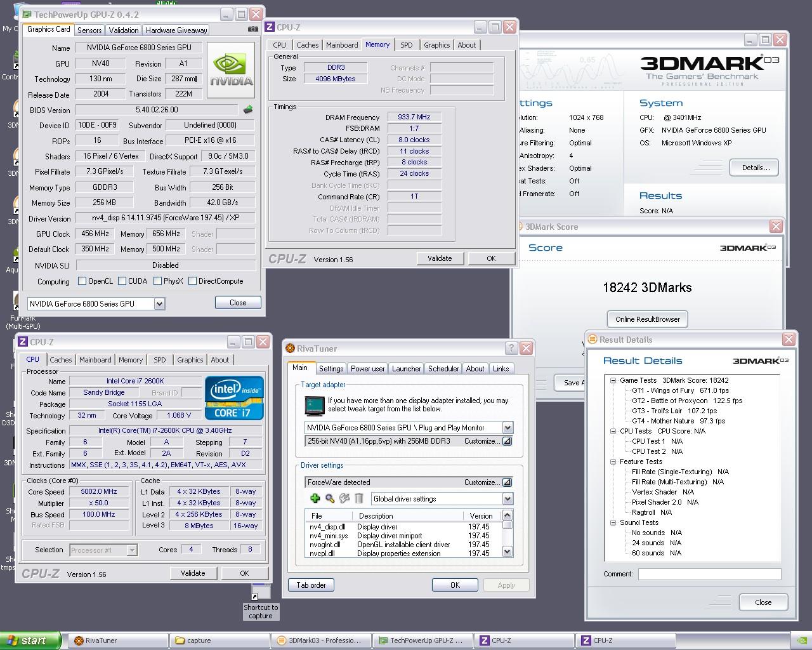The image size is (812, 650).
Task: Open the SPD tab in CPU-Z memory window
Action: click(x=407, y=45)
